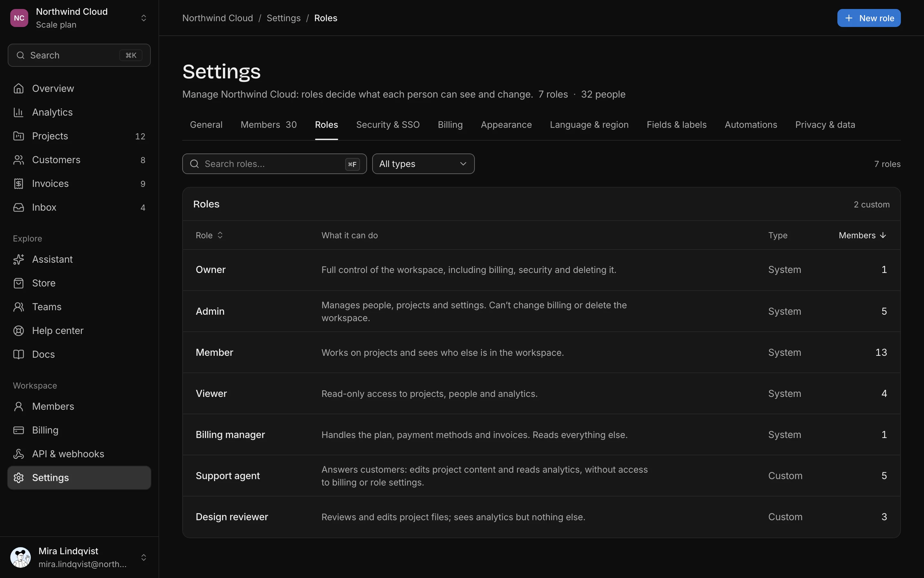Click the Projects count badge 12
The width and height of the screenshot is (924, 578).
[x=140, y=136]
